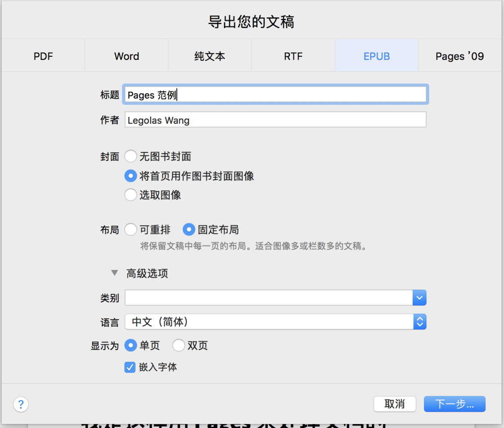The height and width of the screenshot is (428, 504).
Task: Switch to the Word export tab
Action: point(126,55)
